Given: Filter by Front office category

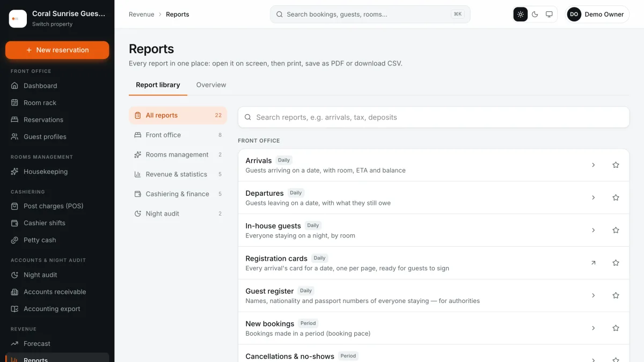Looking at the screenshot, I should pyautogui.click(x=178, y=135).
